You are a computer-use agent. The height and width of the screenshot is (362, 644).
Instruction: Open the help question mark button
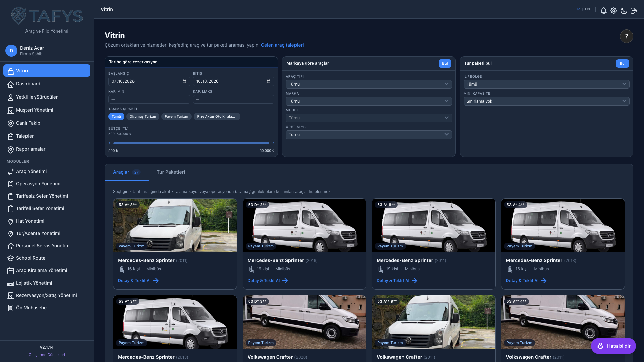[626, 36]
